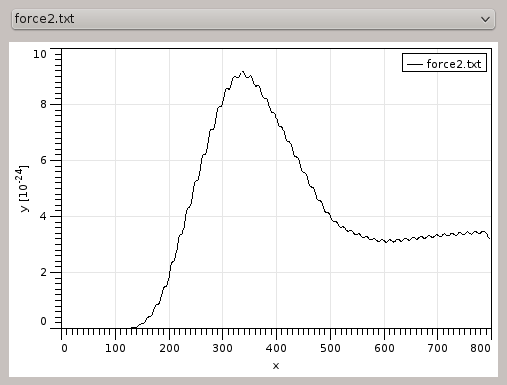Open the force2.txt dropdown arrow
This screenshot has height=385, width=507.
[485, 19]
